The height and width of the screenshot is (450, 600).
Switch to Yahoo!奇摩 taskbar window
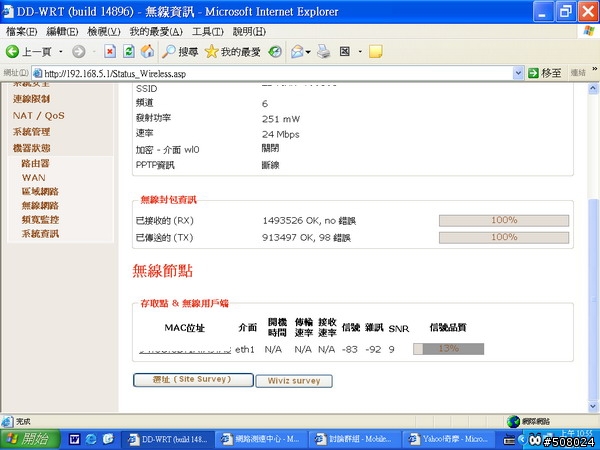pos(449,439)
